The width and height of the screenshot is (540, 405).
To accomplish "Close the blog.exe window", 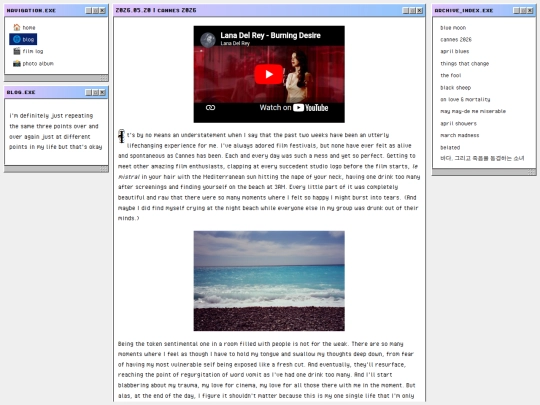I will [x=102, y=92].
